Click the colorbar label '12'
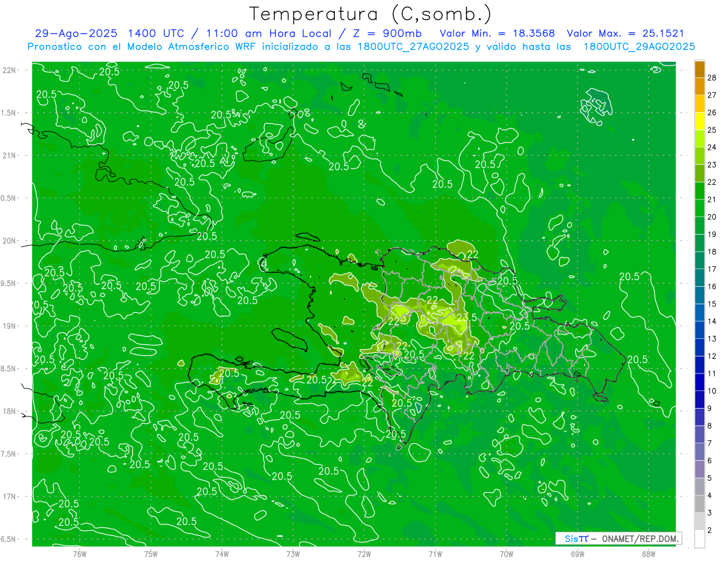The height and width of the screenshot is (562, 728). pos(712,356)
